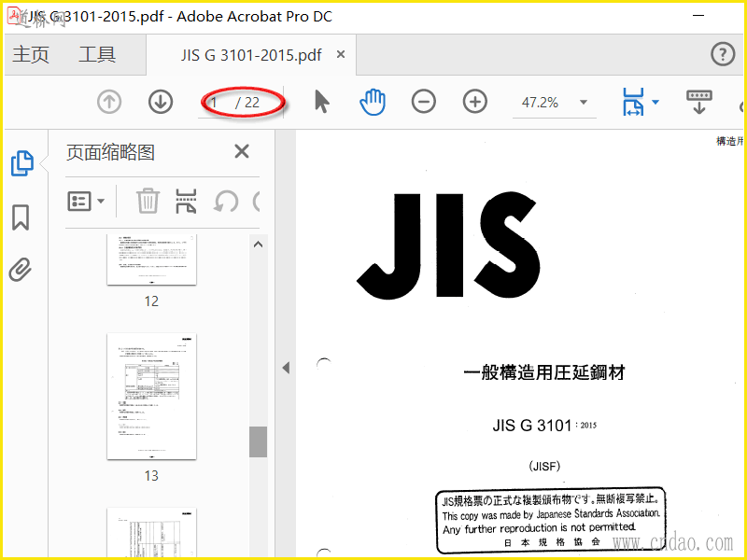Minimize the Acrobat window
The height and width of the screenshot is (560, 747).
pos(698,16)
